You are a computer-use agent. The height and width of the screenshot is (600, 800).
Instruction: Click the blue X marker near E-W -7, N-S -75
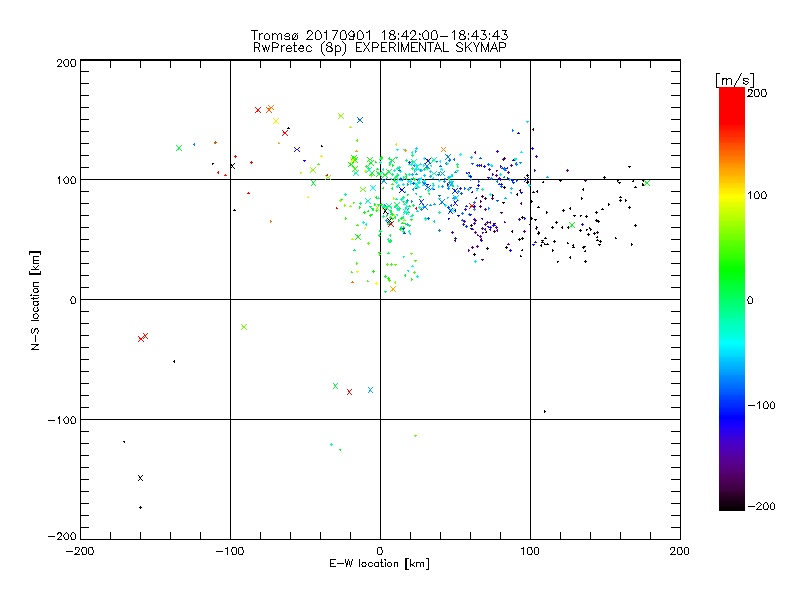coord(370,390)
